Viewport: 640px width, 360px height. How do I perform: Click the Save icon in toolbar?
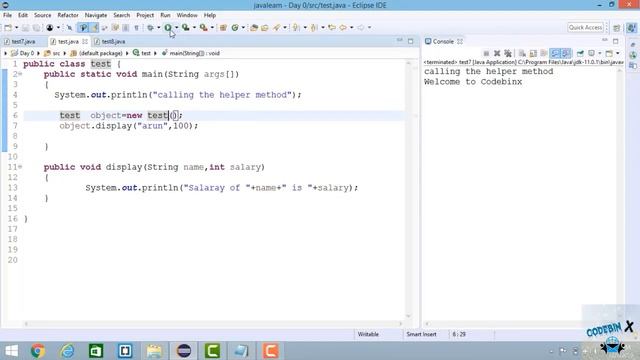point(25,28)
